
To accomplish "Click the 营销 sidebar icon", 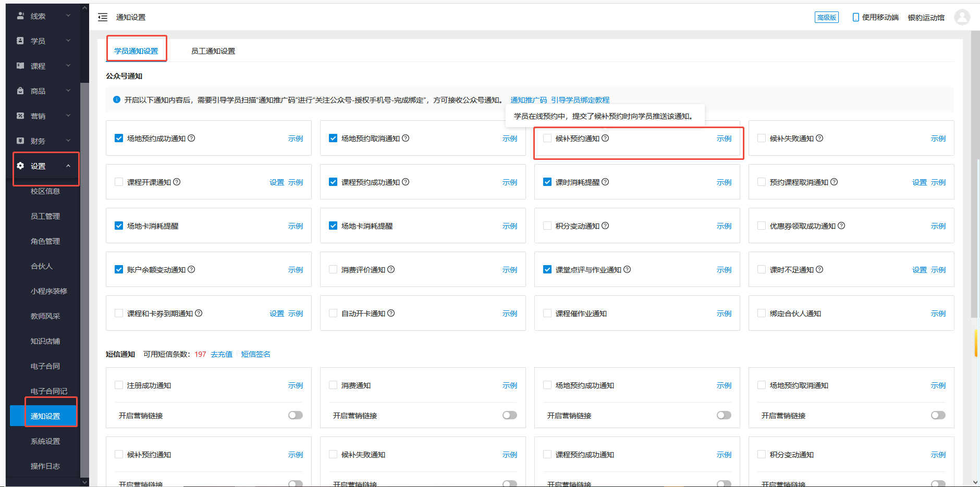I will (20, 116).
